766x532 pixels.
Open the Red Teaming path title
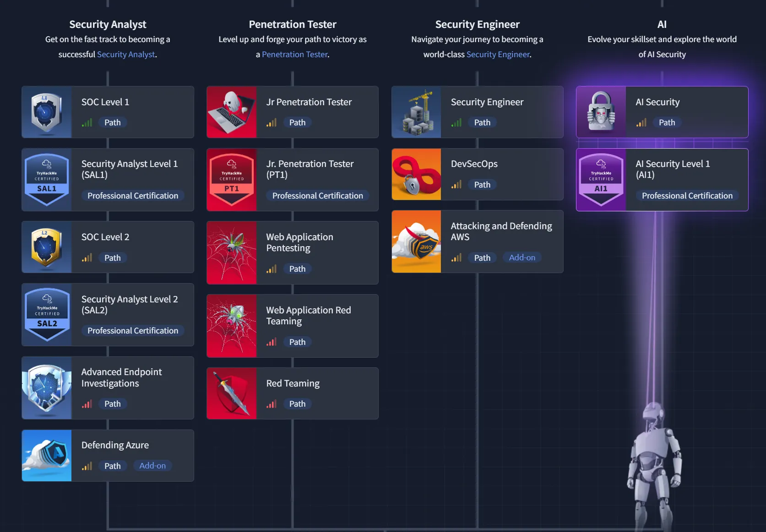pos(293,383)
